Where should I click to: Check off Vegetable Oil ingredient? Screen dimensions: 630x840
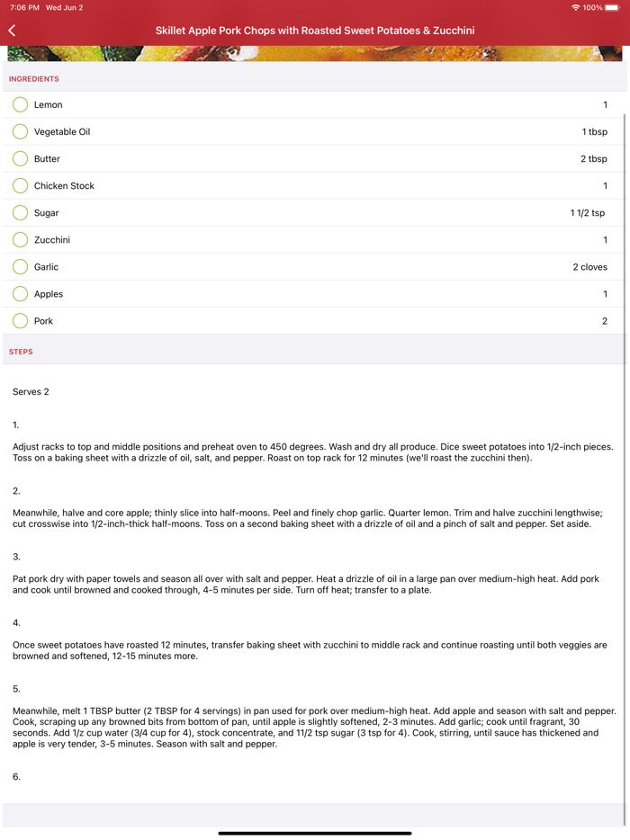tap(20, 131)
